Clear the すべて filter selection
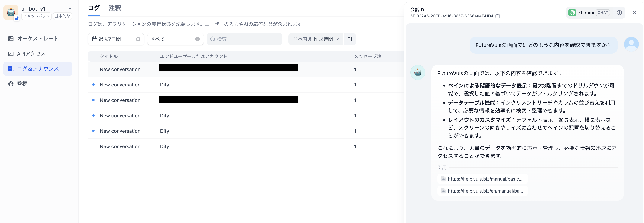 (x=198, y=39)
